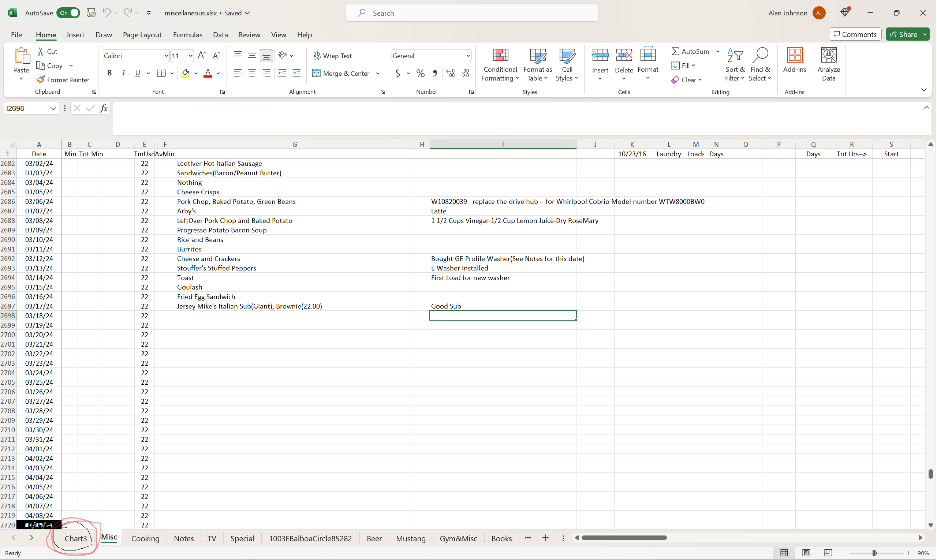
Task: Select the Format Painter tool
Action: click(63, 80)
